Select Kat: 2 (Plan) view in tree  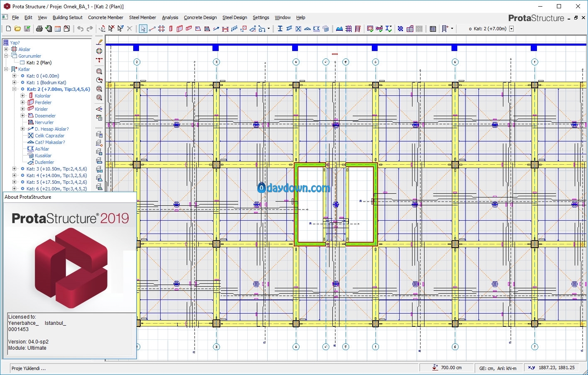(x=39, y=63)
